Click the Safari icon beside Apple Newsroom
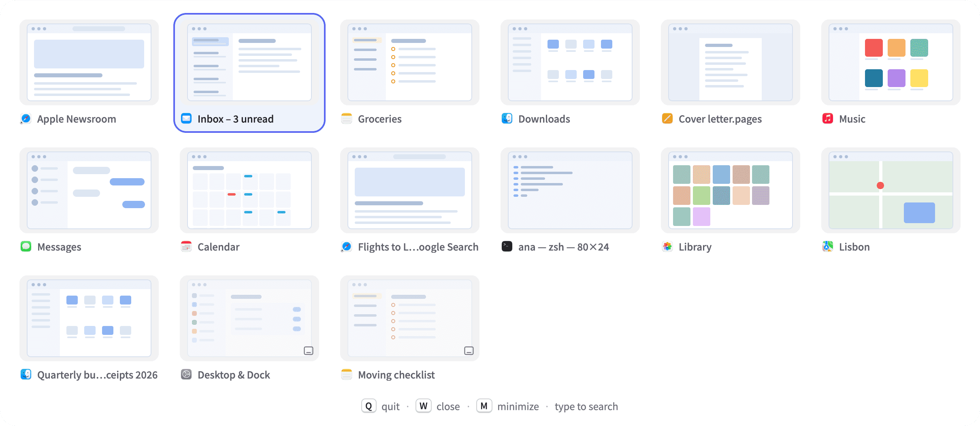Screen dimensions: 980x426 26,119
